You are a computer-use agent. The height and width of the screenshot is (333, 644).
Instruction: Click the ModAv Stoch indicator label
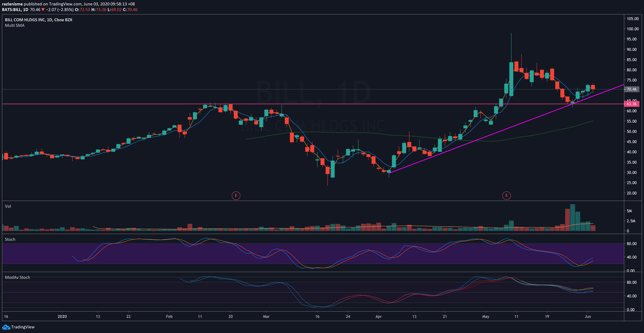[17, 277]
